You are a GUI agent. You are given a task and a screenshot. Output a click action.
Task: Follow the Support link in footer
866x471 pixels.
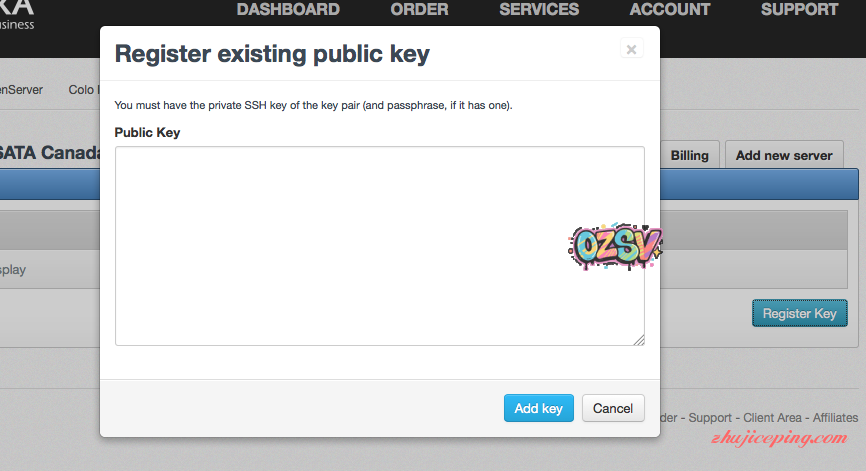click(711, 417)
